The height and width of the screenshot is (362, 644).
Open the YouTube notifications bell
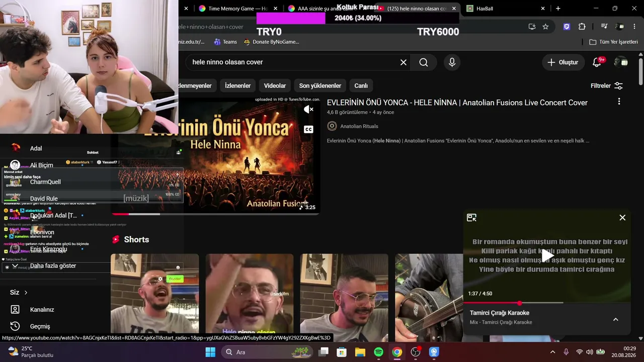tap(597, 62)
